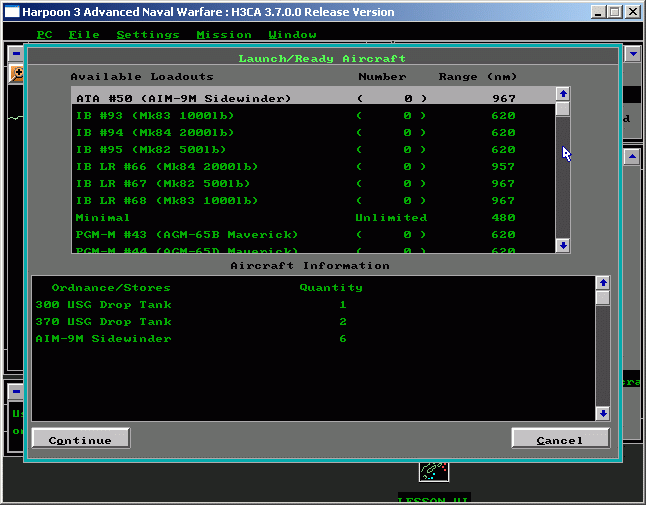Click the application icon in title bar

point(12,12)
